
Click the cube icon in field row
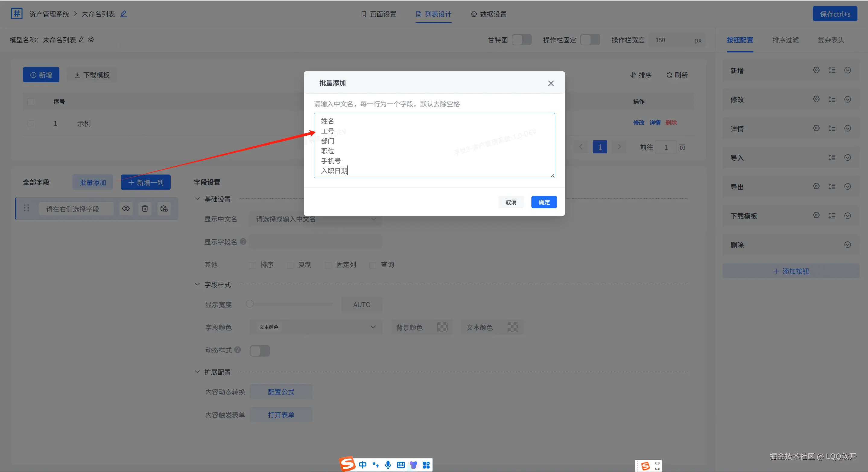[x=164, y=209]
